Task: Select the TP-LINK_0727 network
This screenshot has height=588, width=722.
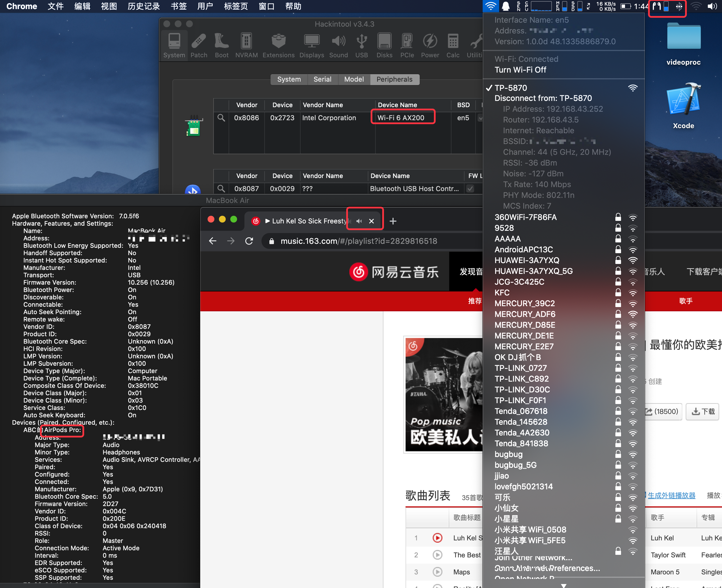Action: click(x=563, y=368)
